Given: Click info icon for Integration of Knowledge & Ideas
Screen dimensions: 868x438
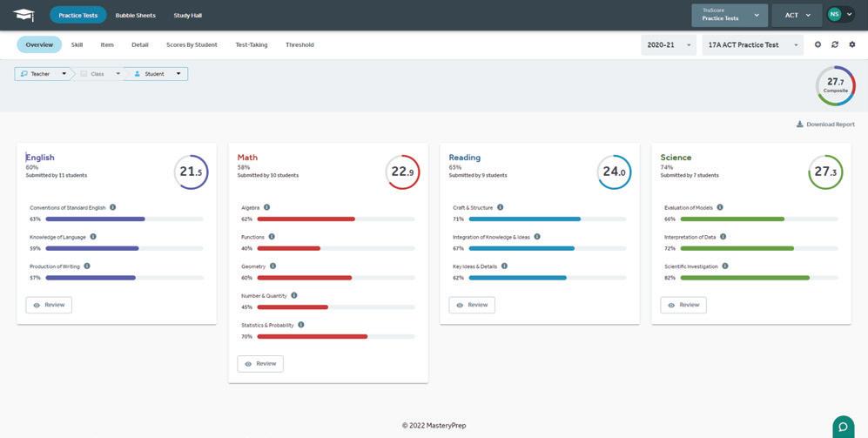Looking at the screenshot, I should (x=537, y=237).
